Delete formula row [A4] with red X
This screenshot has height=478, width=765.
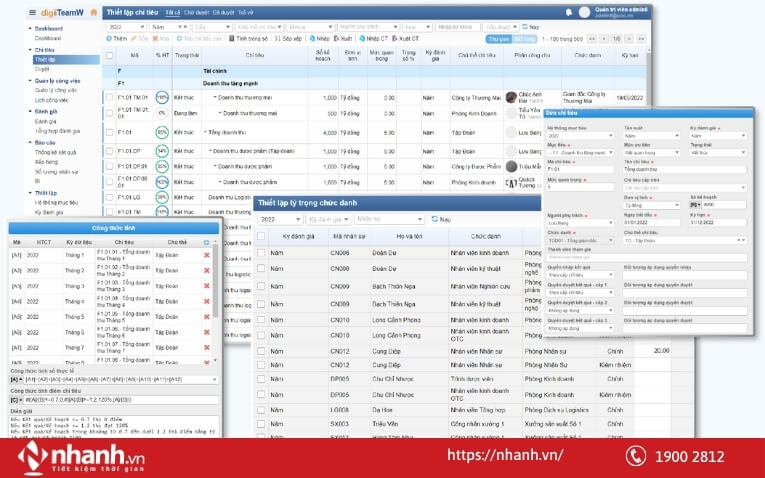[207, 301]
